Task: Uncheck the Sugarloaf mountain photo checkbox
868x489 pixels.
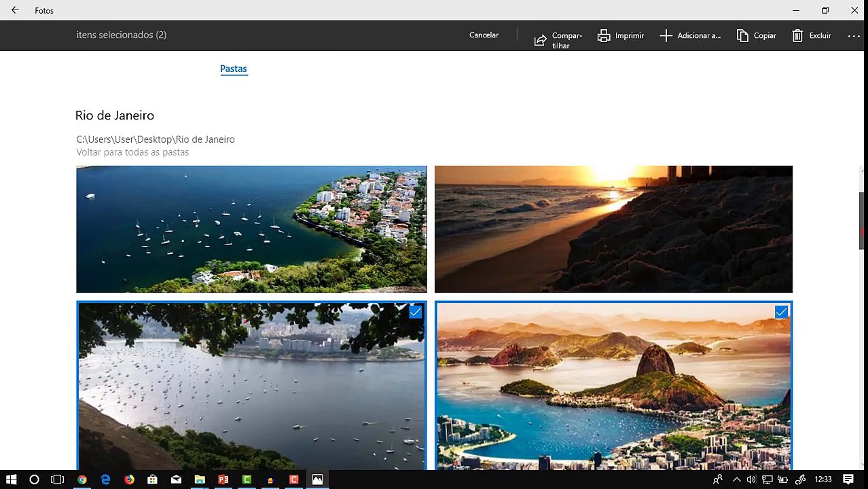Action: (x=781, y=312)
